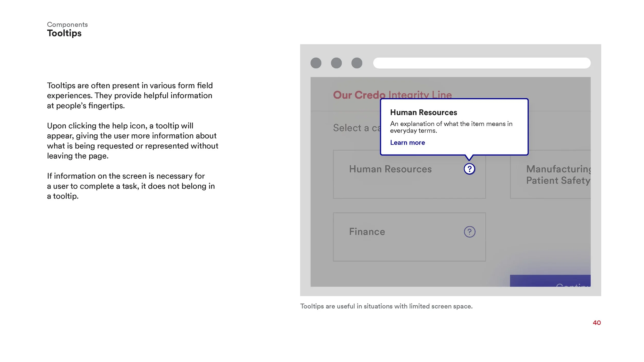Click the third gray browser window dot
Viewport: 644px width, 362px height.
[357, 63]
